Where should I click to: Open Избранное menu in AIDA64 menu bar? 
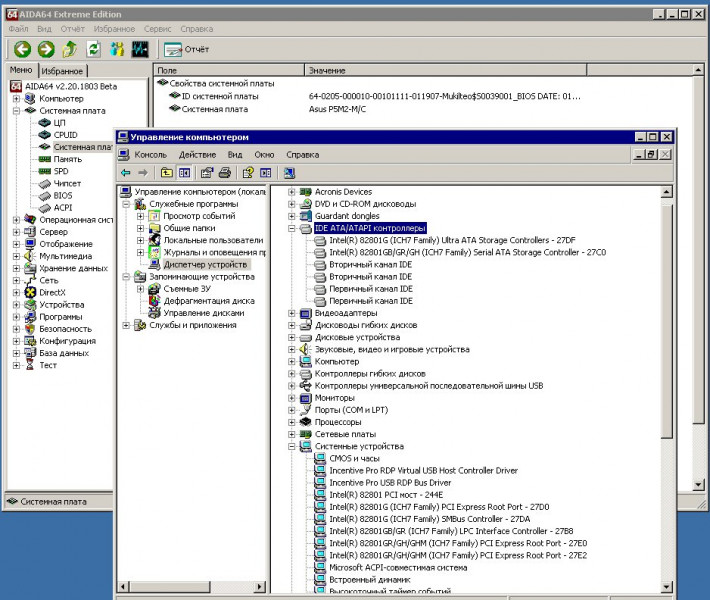(114, 29)
